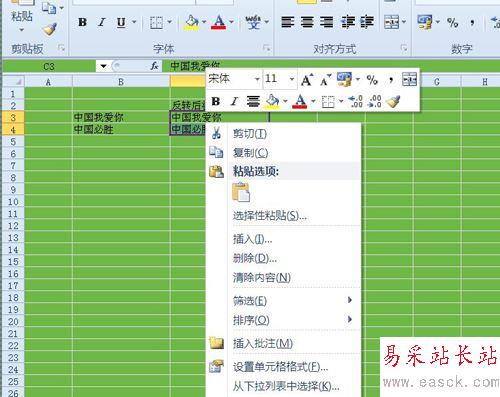The height and width of the screenshot is (397, 500).
Task: Open the Underline style dropdown arrow
Action: (134, 22)
